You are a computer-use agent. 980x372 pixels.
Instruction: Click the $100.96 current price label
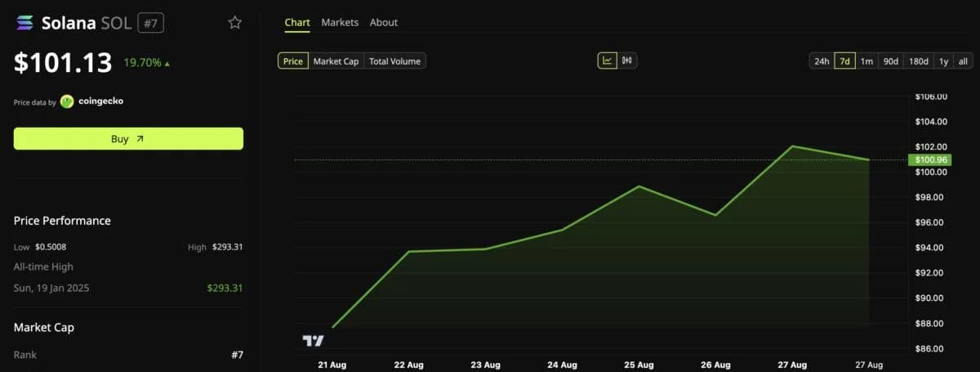click(x=929, y=159)
